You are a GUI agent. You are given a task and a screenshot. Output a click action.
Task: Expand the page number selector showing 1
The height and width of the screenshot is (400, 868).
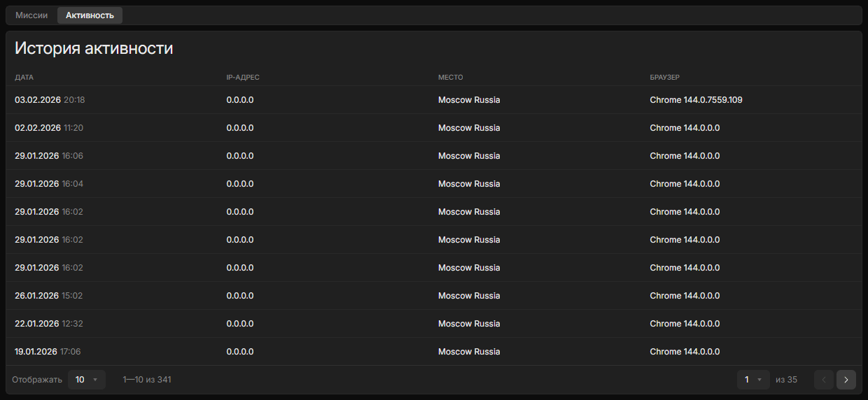(x=752, y=380)
